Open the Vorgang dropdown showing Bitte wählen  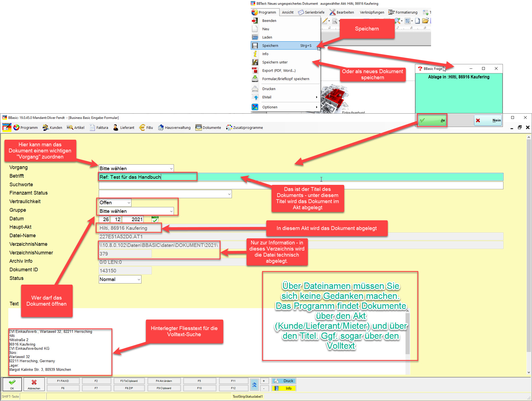point(136,168)
